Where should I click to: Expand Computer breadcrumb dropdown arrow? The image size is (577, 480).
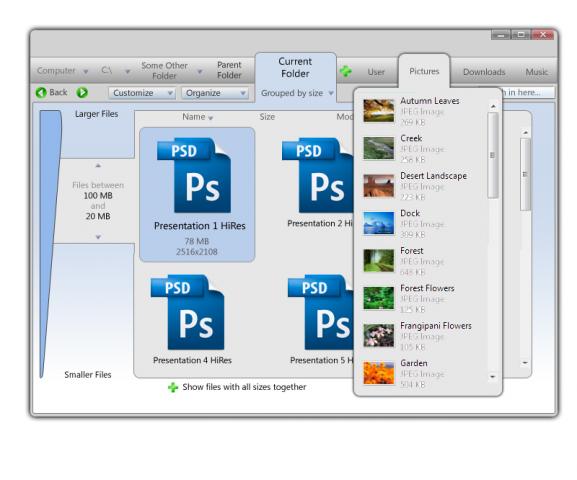point(86,71)
